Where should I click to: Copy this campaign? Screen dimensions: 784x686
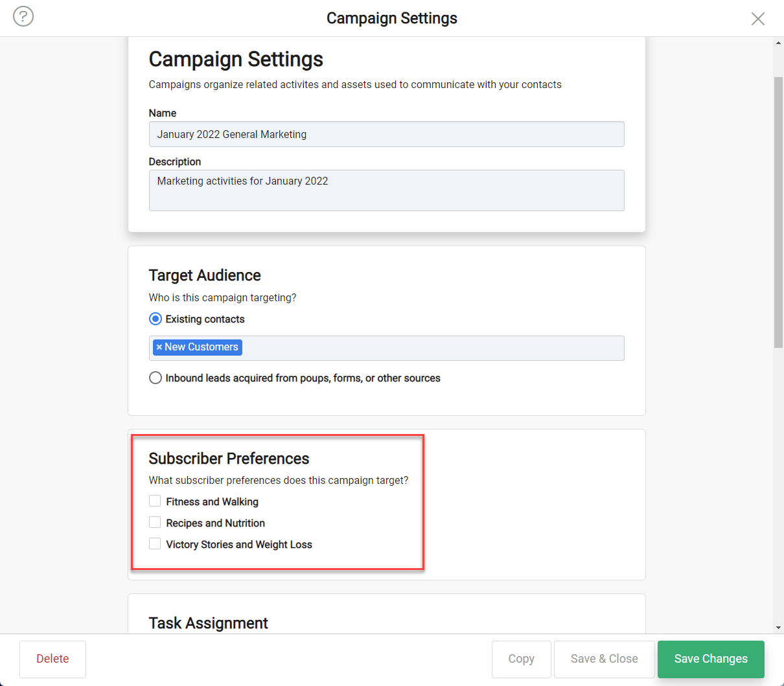(521, 659)
